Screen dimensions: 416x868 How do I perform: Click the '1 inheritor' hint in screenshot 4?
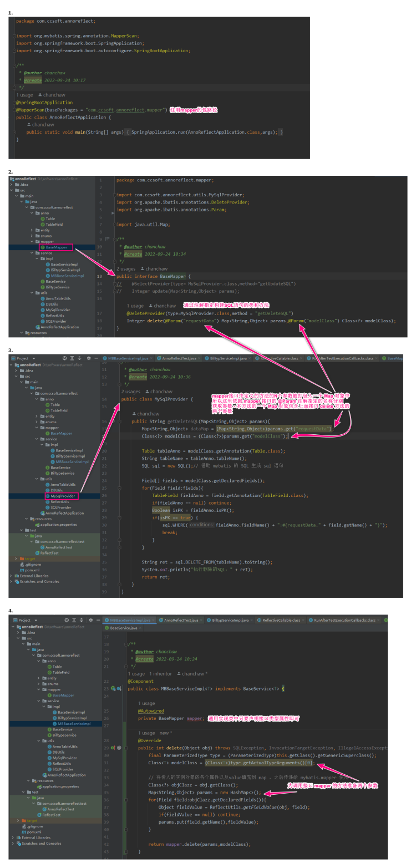click(x=161, y=673)
